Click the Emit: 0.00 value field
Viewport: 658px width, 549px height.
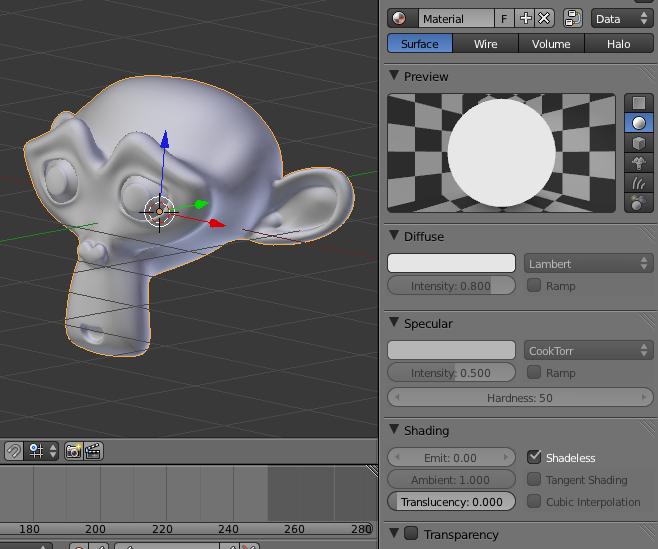[452, 458]
